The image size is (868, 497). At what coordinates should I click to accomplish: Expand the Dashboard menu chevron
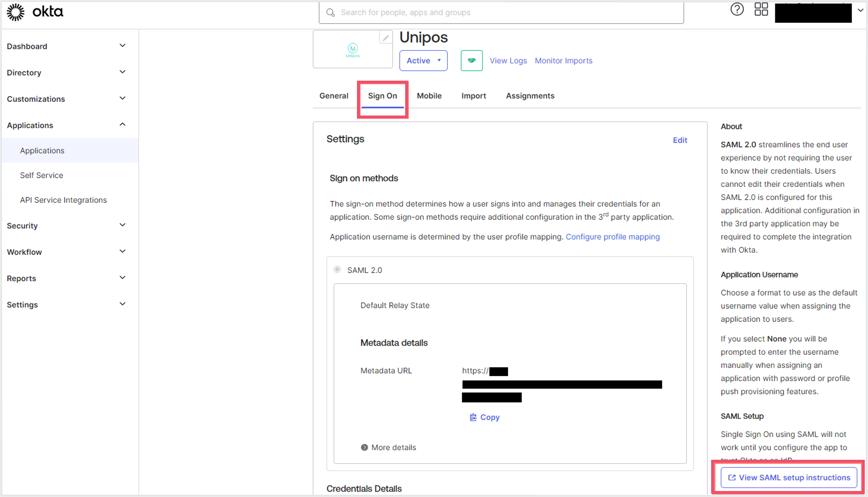tap(122, 45)
